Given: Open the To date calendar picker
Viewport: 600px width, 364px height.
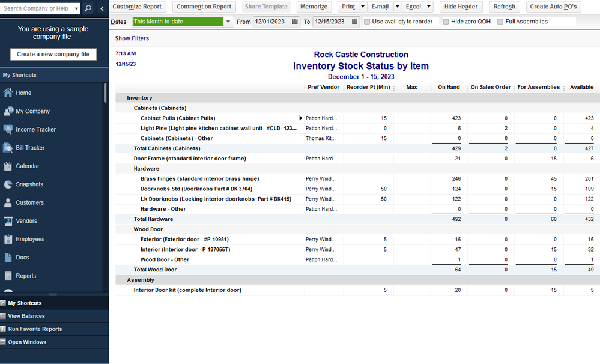Looking at the screenshot, I should pyautogui.click(x=355, y=22).
